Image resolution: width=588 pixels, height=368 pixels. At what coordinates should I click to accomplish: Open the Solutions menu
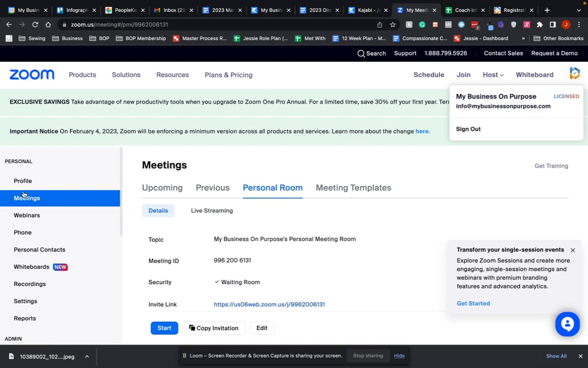[x=126, y=75]
